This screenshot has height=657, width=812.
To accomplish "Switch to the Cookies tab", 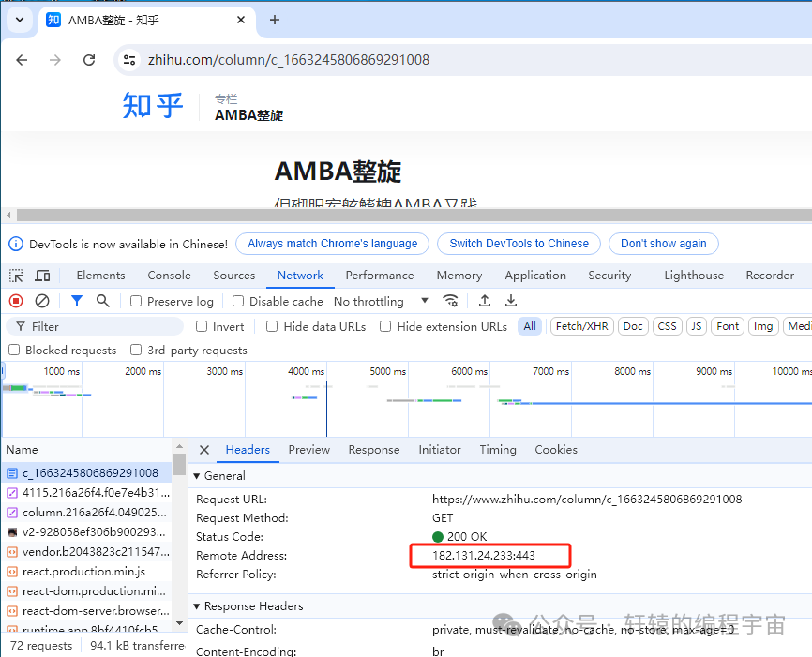I will tap(556, 450).
